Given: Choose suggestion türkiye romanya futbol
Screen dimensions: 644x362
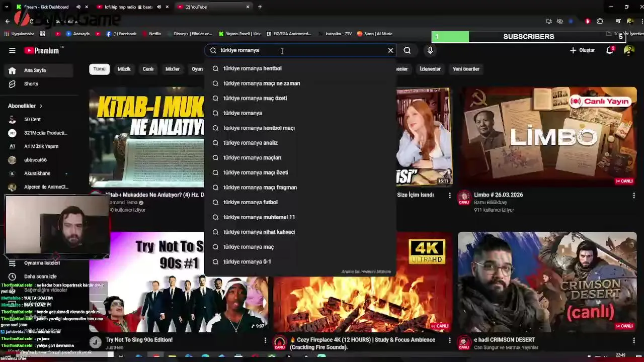Looking at the screenshot, I should [300, 202].
